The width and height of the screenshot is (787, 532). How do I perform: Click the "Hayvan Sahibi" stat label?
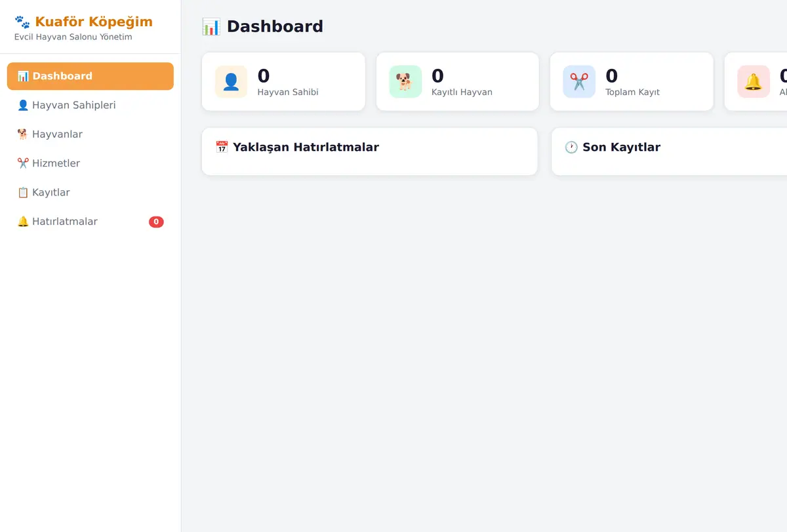click(288, 92)
